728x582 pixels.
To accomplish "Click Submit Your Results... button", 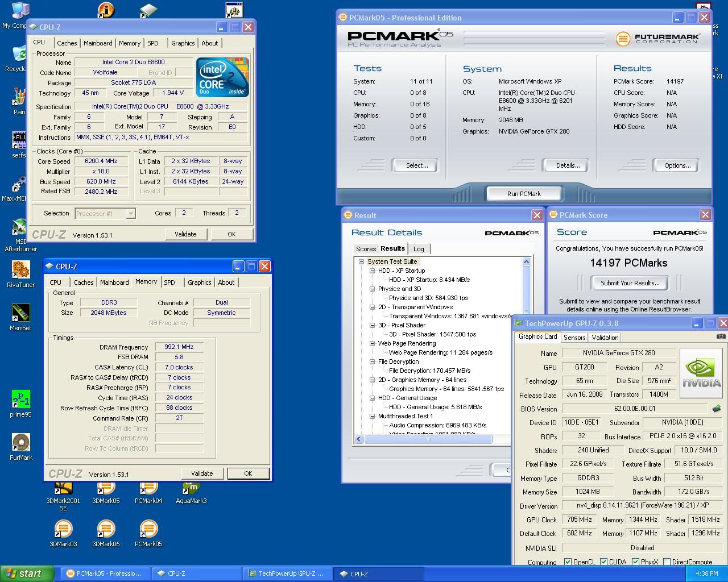I will (630, 283).
